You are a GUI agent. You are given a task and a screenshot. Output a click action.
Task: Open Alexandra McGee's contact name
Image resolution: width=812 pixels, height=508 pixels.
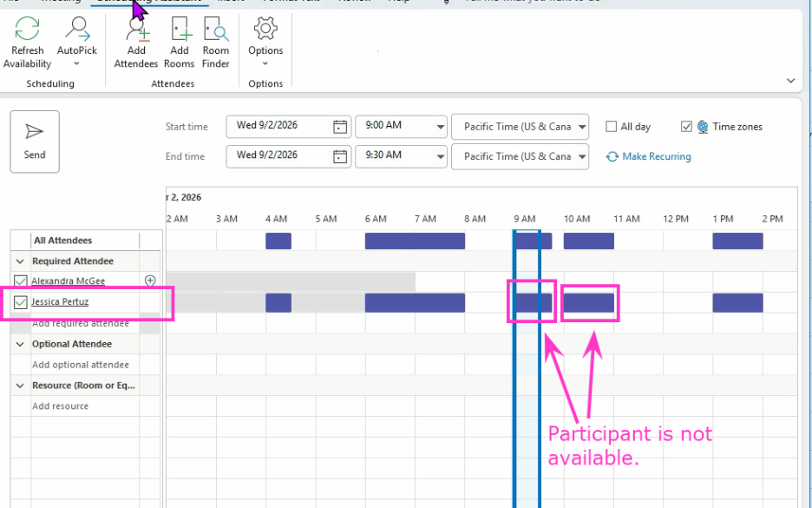click(68, 281)
